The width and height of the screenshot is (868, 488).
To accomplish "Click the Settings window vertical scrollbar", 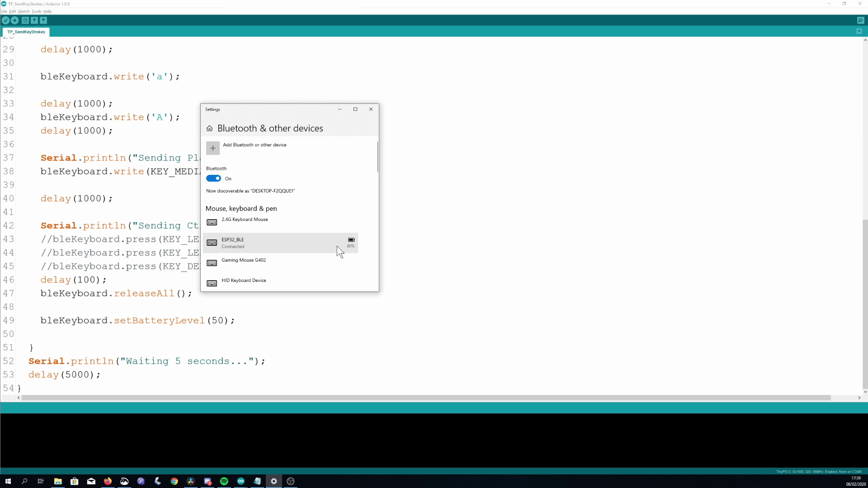I will pyautogui.click(x=377, y=157).
